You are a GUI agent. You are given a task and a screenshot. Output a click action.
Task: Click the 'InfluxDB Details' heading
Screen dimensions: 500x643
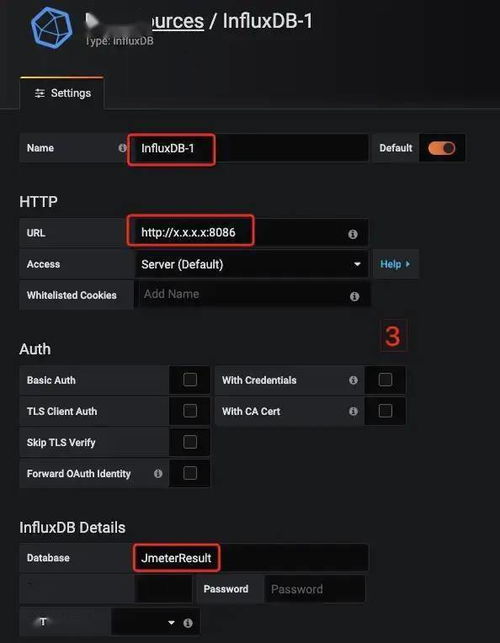(x=72, y=527)
